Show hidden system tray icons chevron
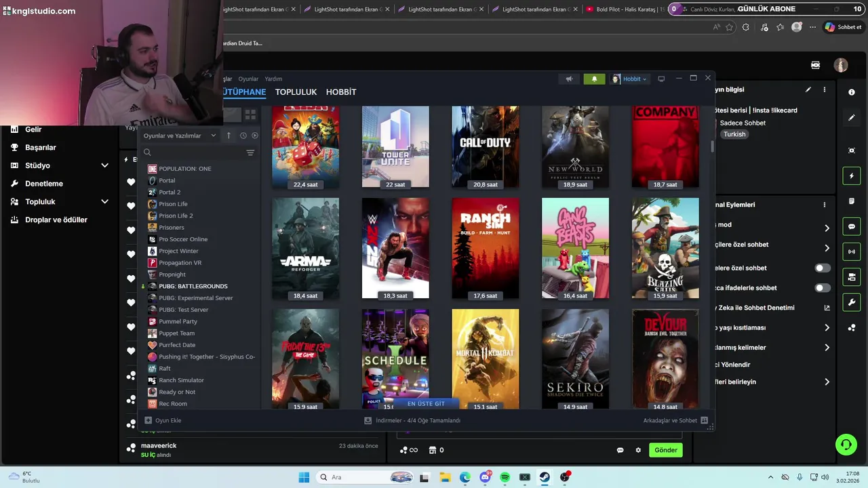Viewport: 868px width, 488px height. click(x=770, y=477)
